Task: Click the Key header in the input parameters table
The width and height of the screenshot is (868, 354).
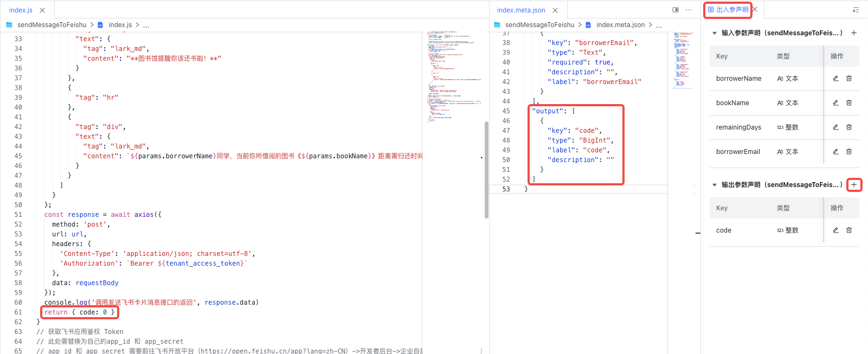Action: (x=722, y=56)
